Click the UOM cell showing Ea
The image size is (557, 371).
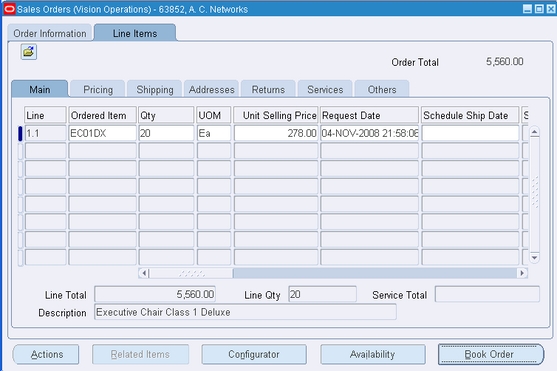coord(214,133)
